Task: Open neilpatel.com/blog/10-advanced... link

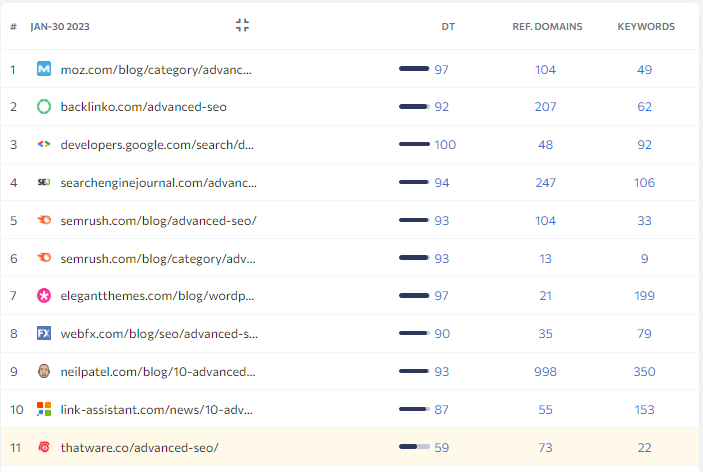Action: [158, 372]
